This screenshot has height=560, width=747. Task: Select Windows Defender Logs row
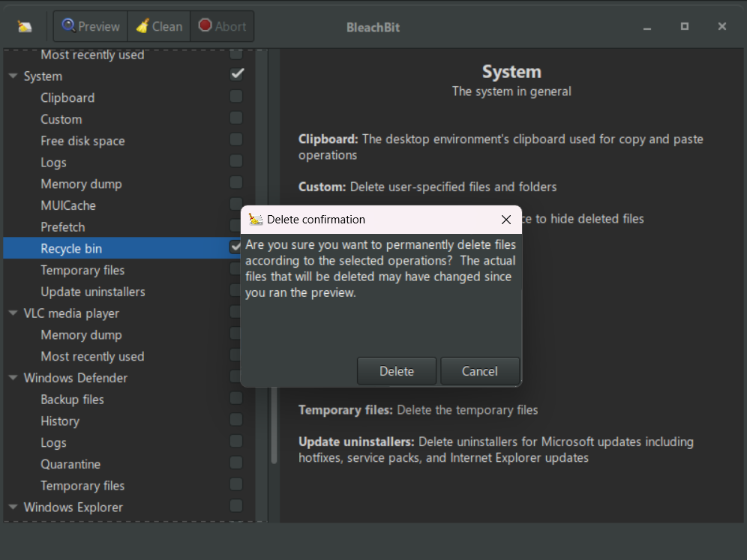(129, 442)
